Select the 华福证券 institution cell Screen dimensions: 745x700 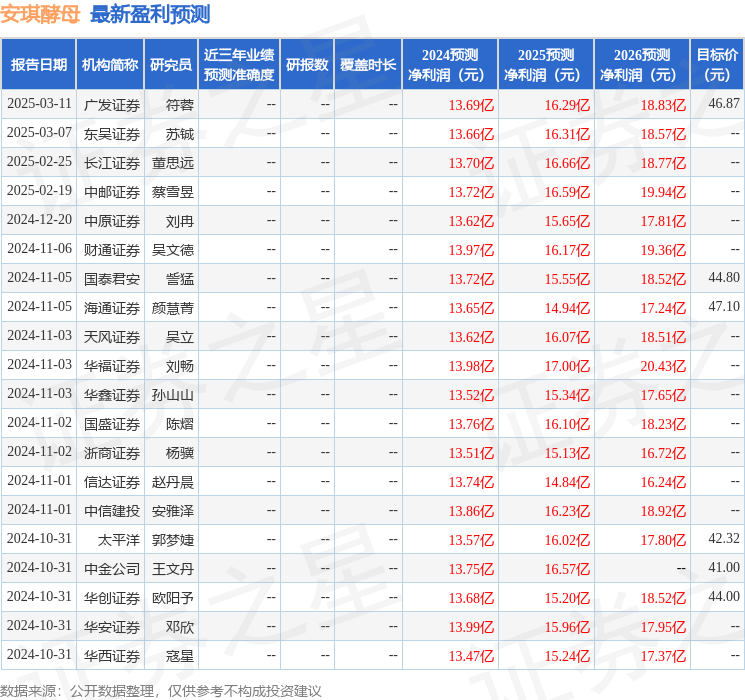(x=112, y=366)
